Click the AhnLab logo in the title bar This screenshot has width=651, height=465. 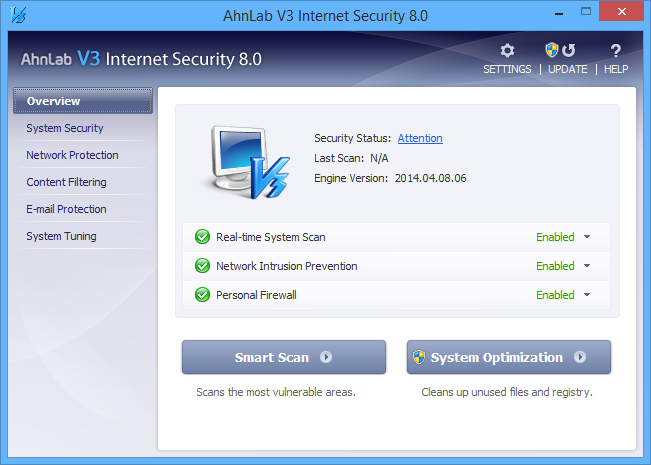pyautogui.click(x=15, y=15)
